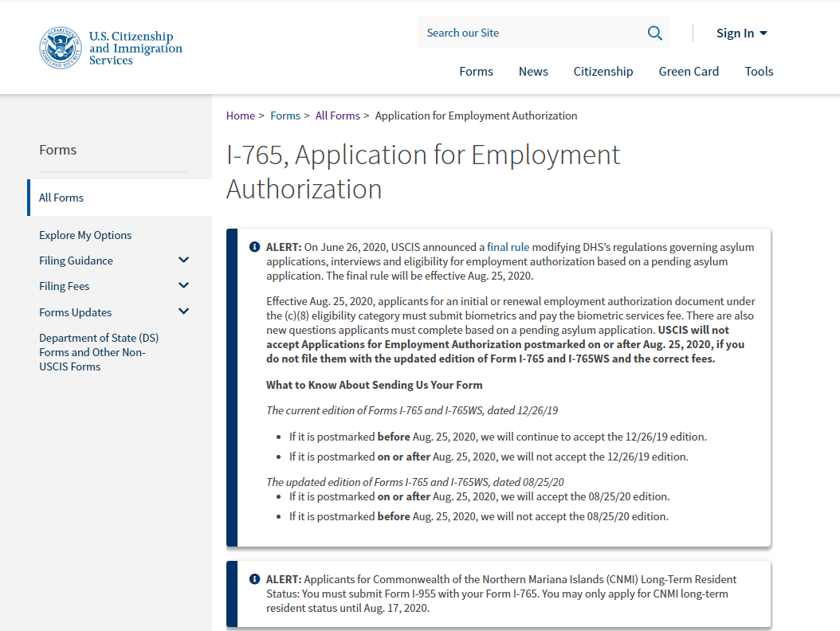This screenshot has width=840, height=631.
Task: Open Forms Updates sidebar link
Action: pyautogui.click(x=76, y=312)
